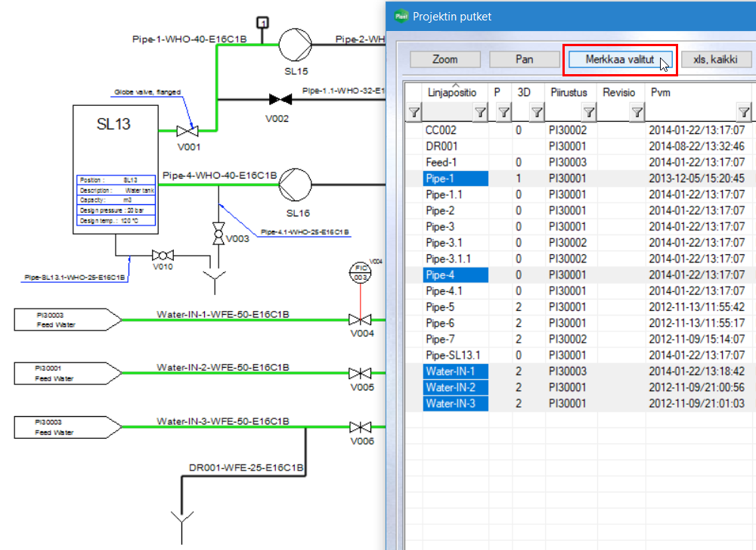Open the Linjapositio column filter

point(480,113)
